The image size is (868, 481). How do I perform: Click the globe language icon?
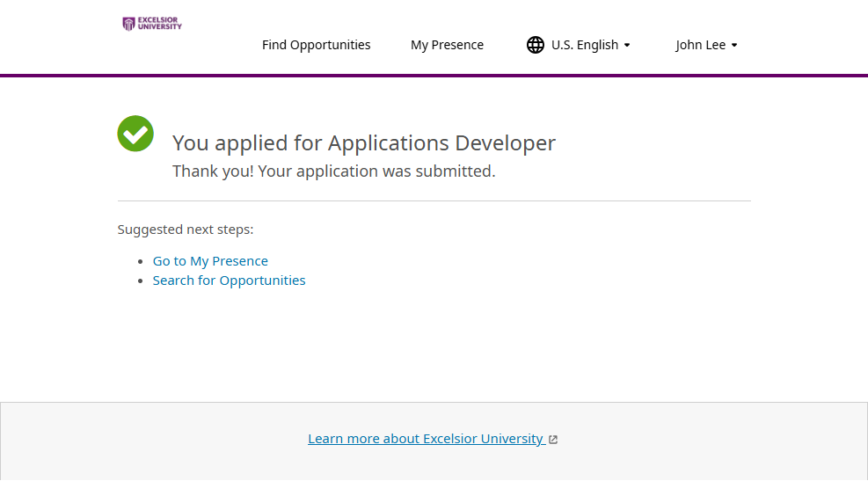pos(535,45)
